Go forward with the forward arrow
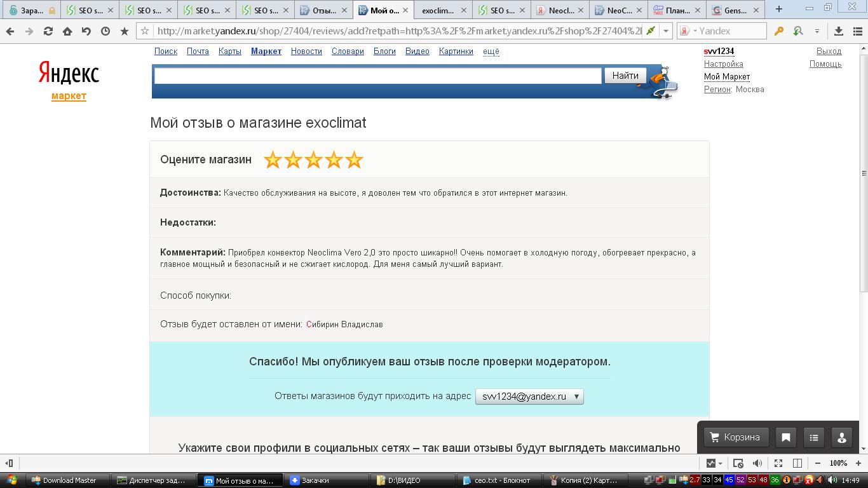The height and width of the screenshot is (488, 868). [29, 31]
